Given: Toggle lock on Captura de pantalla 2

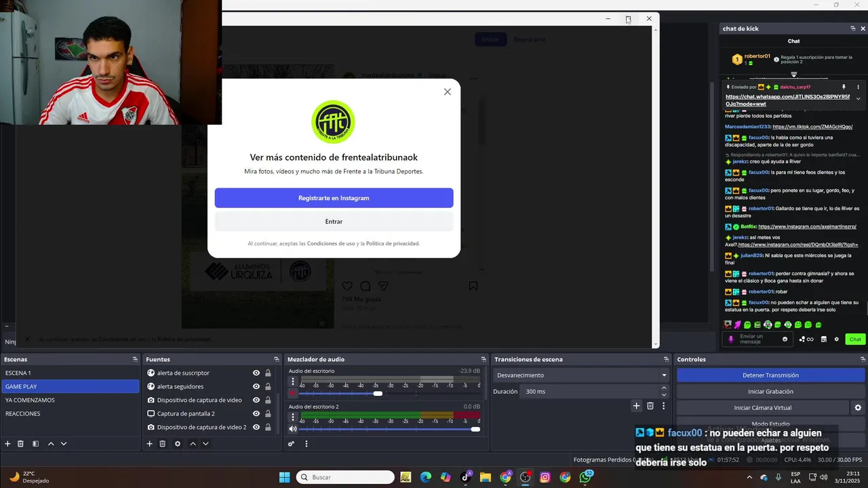Looking at the screenshot, I should tap(268, 413).
